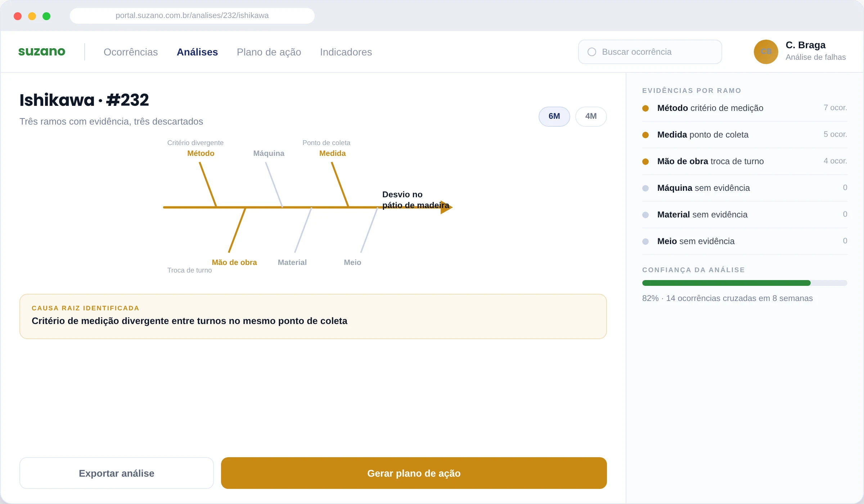Focus the Buscar ocorrência search field
The width and height of the screenshot is (864, 504).
(x=650, y=52)
